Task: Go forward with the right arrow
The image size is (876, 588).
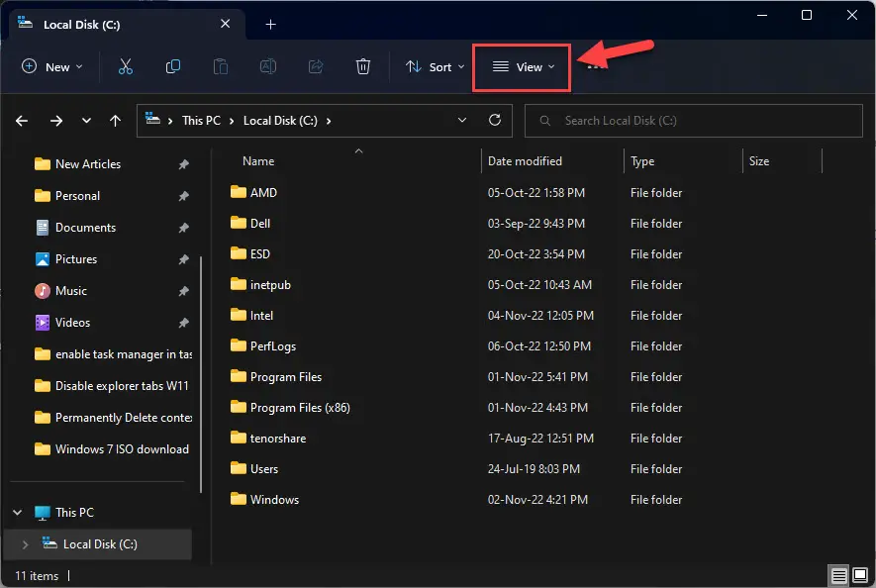Action: point(56,121)
